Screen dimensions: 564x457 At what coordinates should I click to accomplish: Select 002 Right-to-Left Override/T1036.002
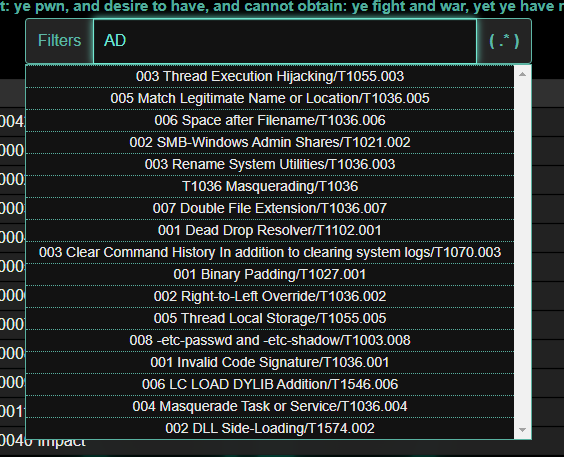(270, 296)
